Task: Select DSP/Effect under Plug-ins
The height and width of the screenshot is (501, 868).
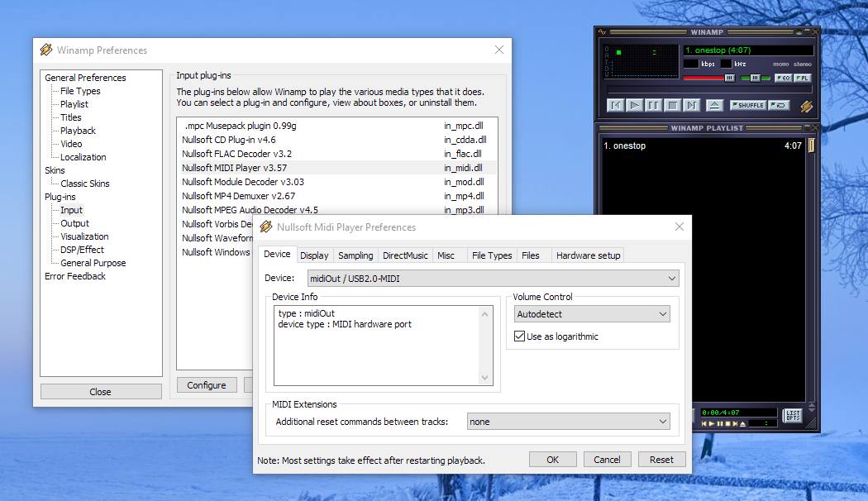Action: coord(82,250)
